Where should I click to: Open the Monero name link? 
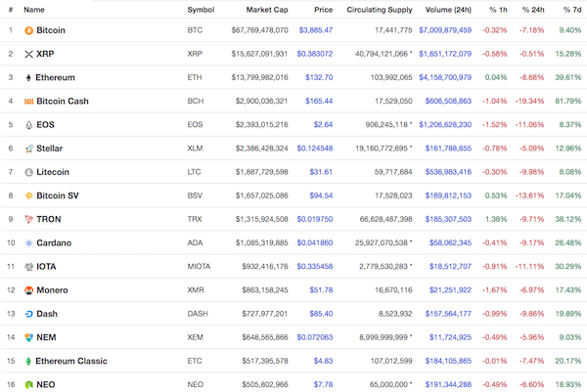pyautogui.click(x=53, y=290)
